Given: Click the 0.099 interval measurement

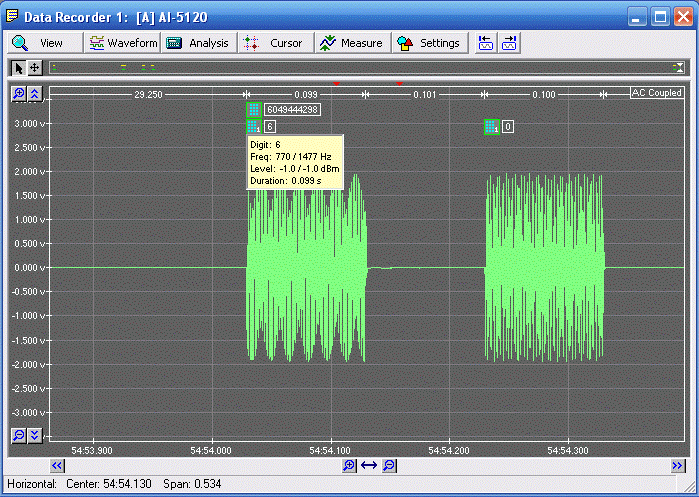Looking at the screenshot, I should click(x=306, y=94).
